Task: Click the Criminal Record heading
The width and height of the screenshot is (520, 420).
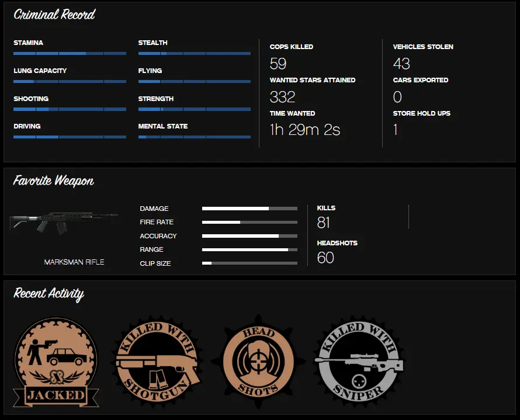Action: pos(54,15)
